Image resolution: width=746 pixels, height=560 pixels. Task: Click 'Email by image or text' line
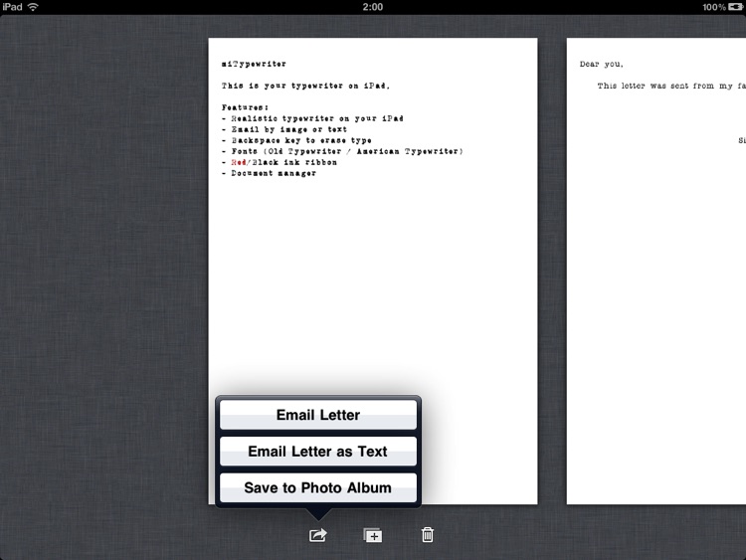click(284, 129)
